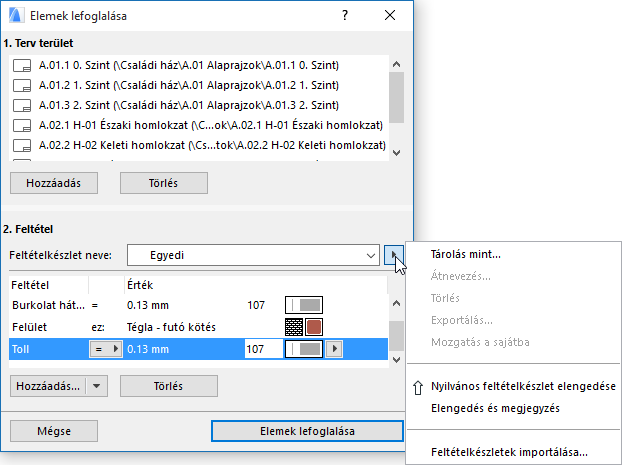622x465 pixels.
Task: Select the Burkolat hát... criteria row
Action: (198, 305)
